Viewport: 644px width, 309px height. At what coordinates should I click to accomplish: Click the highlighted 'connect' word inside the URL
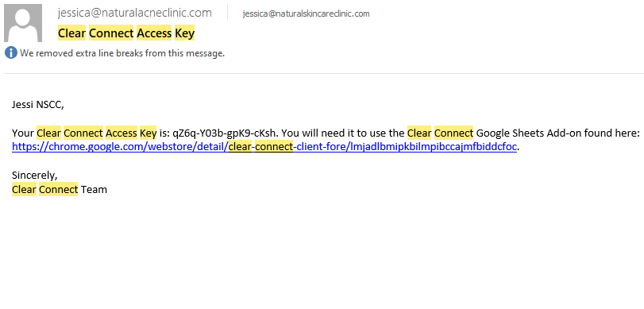pos(273,146)
